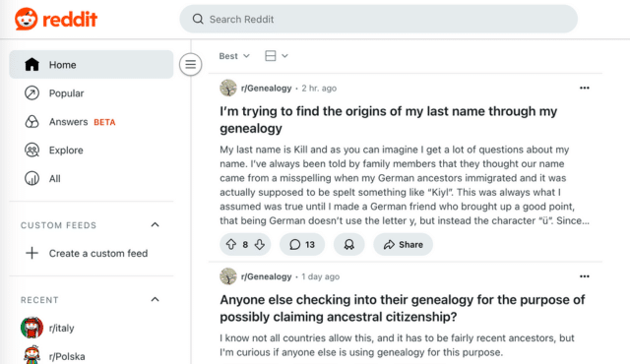Click the Reddit logo

pos(56,19)
